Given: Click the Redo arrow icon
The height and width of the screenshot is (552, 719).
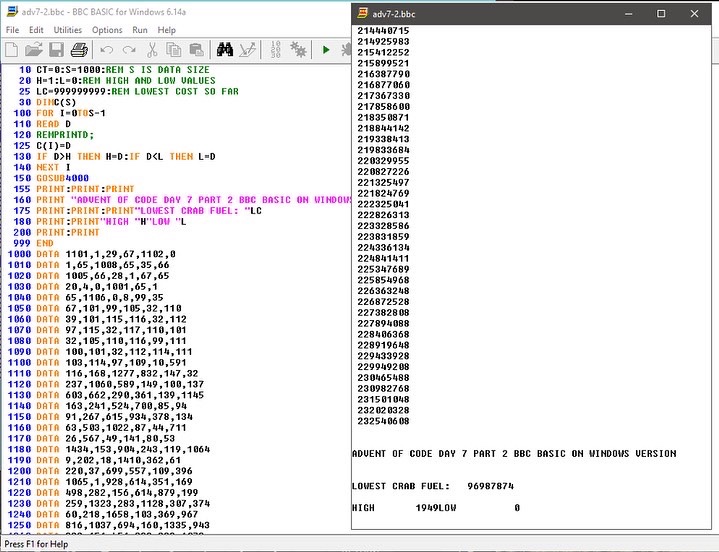Looking at the screenshot, I should [x=128, y=49].
